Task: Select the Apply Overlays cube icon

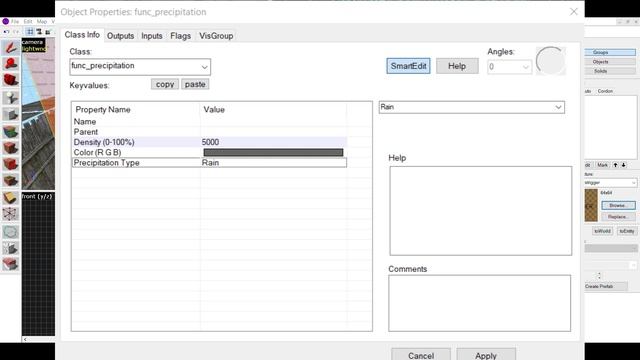Action: pyautogui.click(x=10, y=180)
